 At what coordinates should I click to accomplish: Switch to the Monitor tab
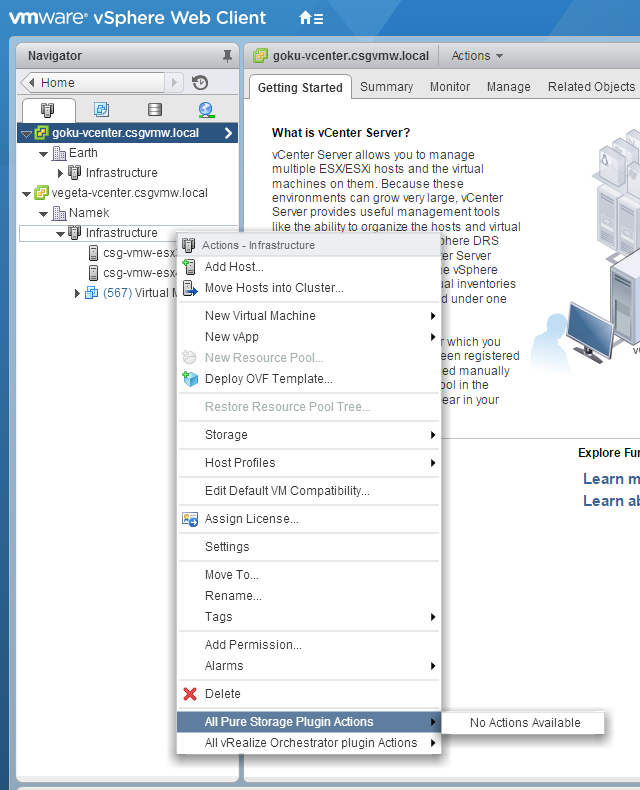point(450,87)
